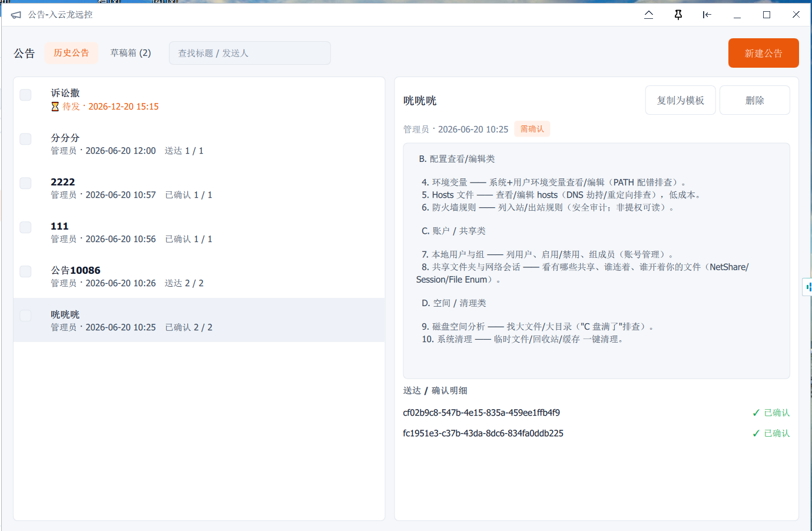Viewport: 812px width, 531px height.
Task: Check the box for 咣咣咣 announcement
Action: click(25, 316)
